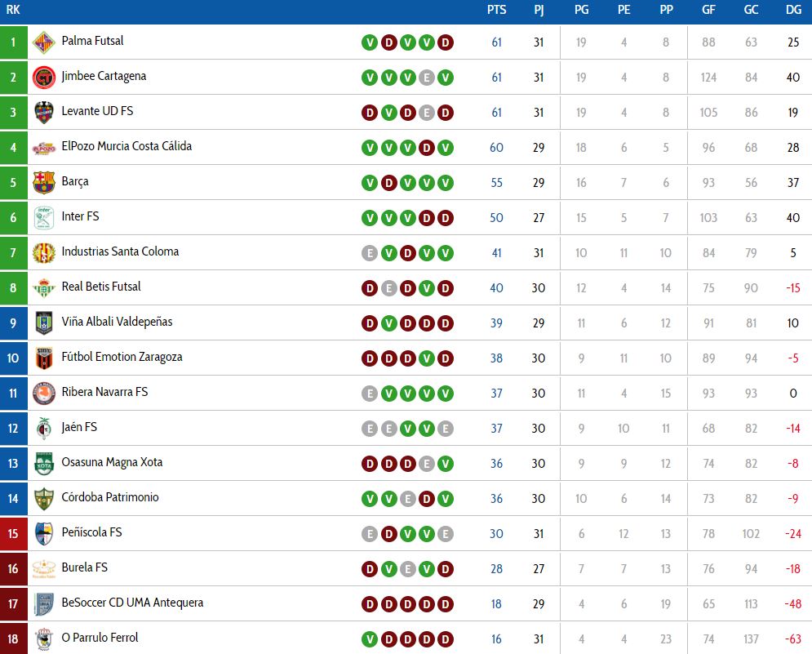The width and height of the screenshot is (812, 654).
Task: Click the Viña Albali Valdepeñas crest
Action: pyautogui.click(x=44, y=323)
